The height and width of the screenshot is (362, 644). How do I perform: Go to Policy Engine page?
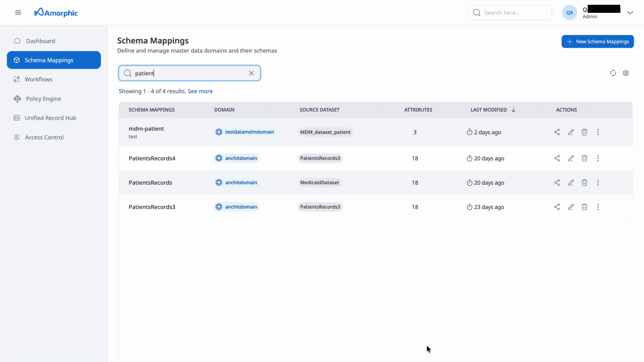[43, 99]
